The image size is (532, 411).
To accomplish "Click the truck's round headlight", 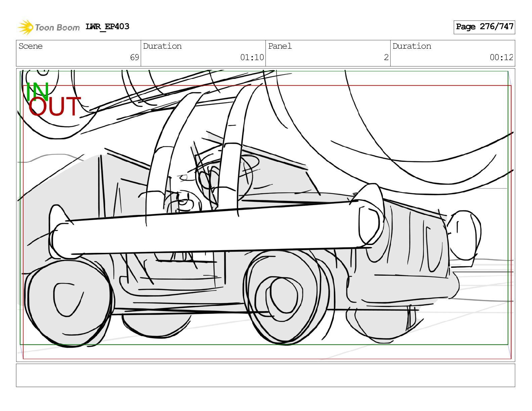I will click(x=465, y=234).
